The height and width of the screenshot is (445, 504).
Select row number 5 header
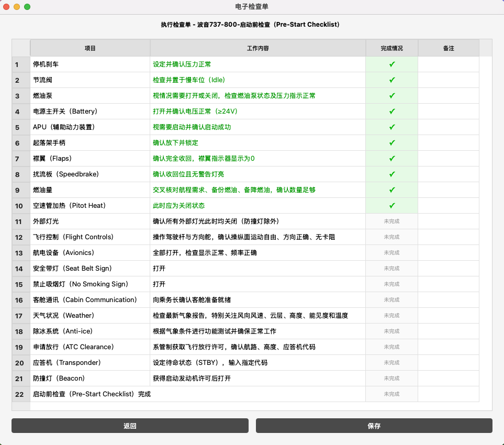coord(21,127)
